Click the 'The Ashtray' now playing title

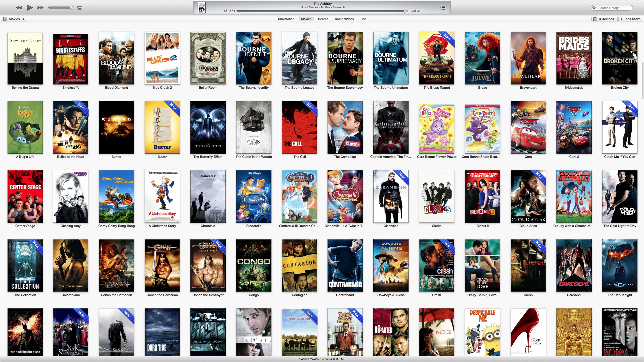point(323,4)
